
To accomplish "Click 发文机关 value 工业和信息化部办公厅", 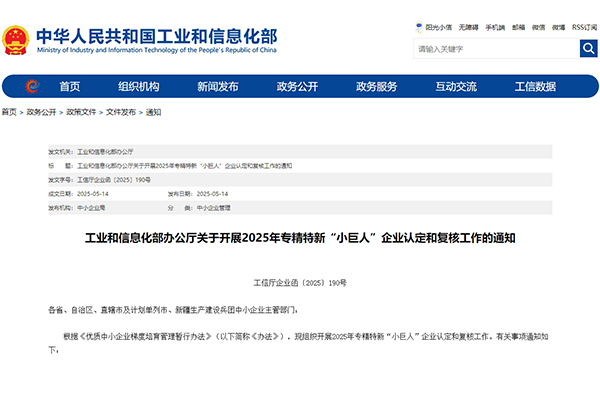I will coord(105,152).
